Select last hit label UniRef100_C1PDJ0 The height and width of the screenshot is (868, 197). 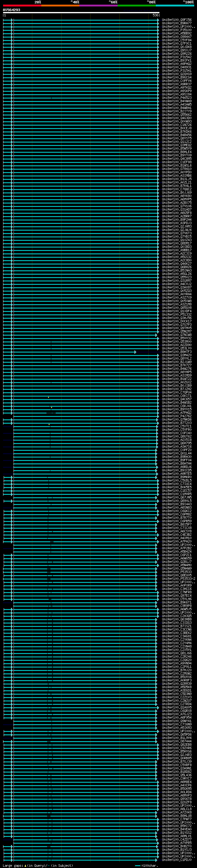pyautogui.click(x=176, y=860)
